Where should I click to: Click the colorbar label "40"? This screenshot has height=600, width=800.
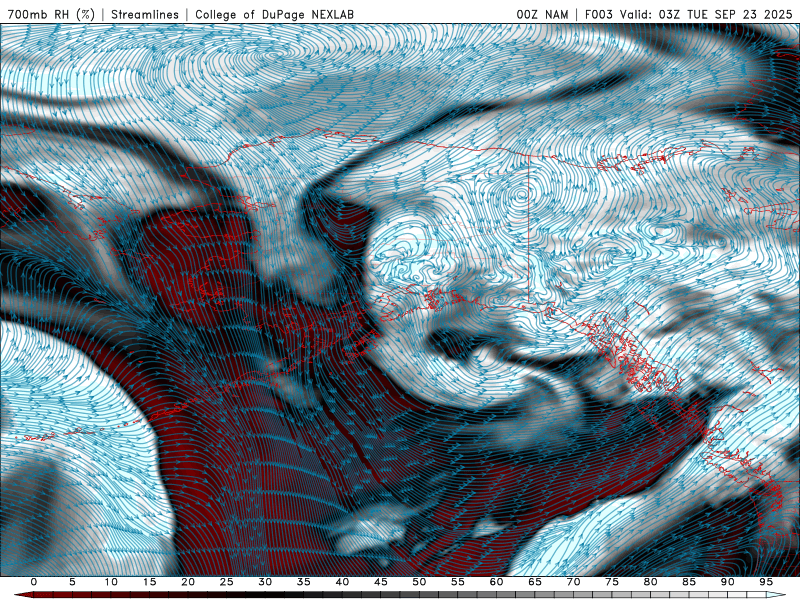342,582
